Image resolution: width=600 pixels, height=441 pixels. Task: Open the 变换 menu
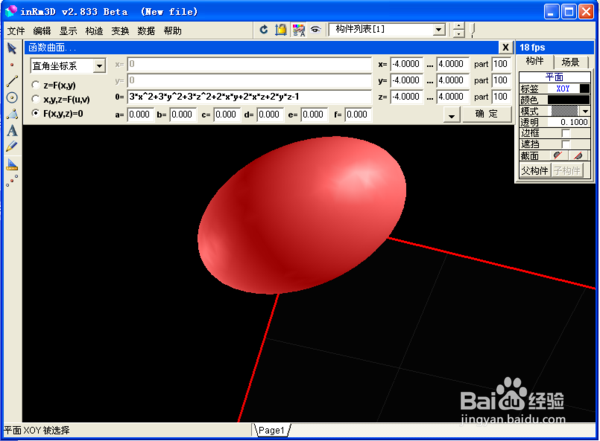click(x=120, y=31)
